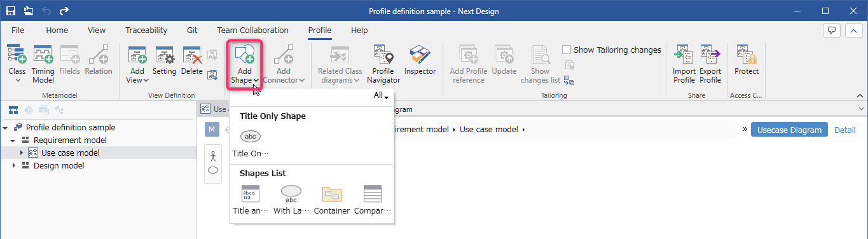Open the Traceability ribbon tab
This screenshot has width=868, height=239.
[146, 30]
